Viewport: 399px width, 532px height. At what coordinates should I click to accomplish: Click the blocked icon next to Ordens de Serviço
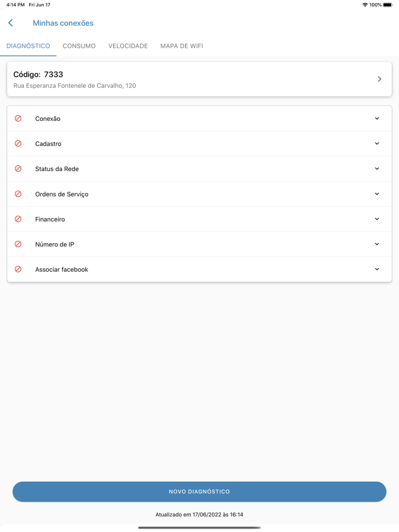(x=18, y=194)
